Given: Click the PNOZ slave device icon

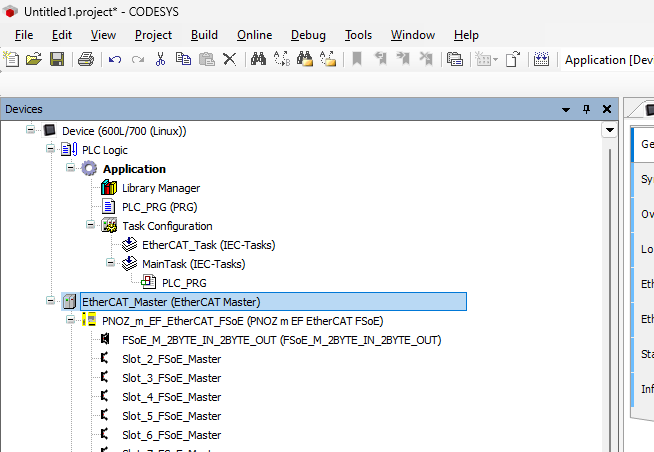Looking at the screenshot, I should click(89, 320).
